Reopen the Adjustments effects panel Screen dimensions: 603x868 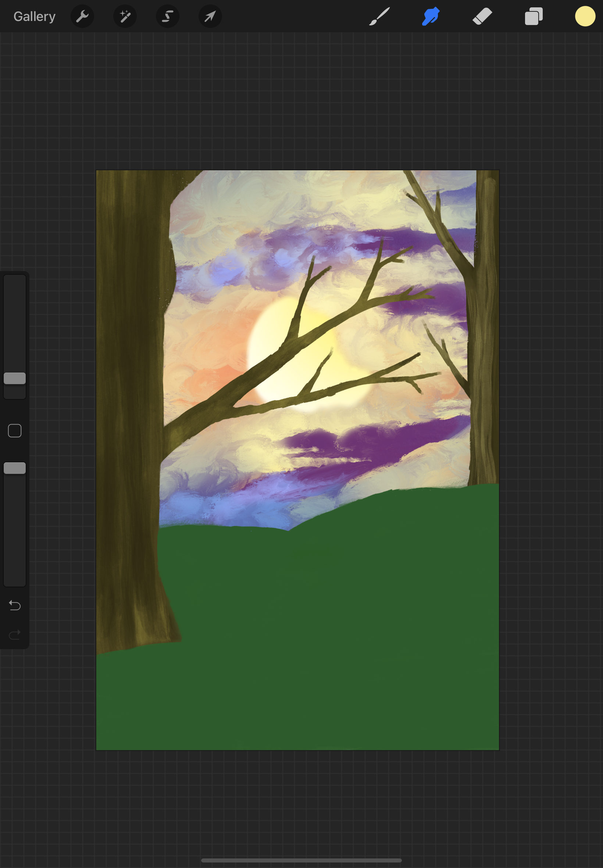[125, 16]
